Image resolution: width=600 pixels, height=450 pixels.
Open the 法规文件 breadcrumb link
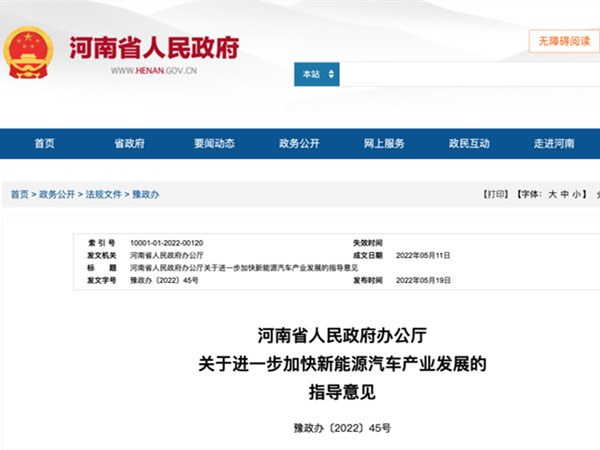103,194
